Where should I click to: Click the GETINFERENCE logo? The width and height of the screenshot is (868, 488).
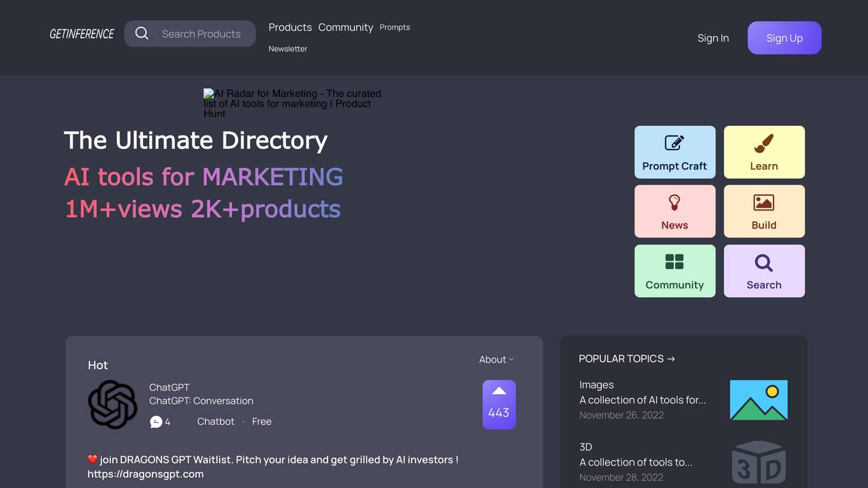(x=82, y=34)
